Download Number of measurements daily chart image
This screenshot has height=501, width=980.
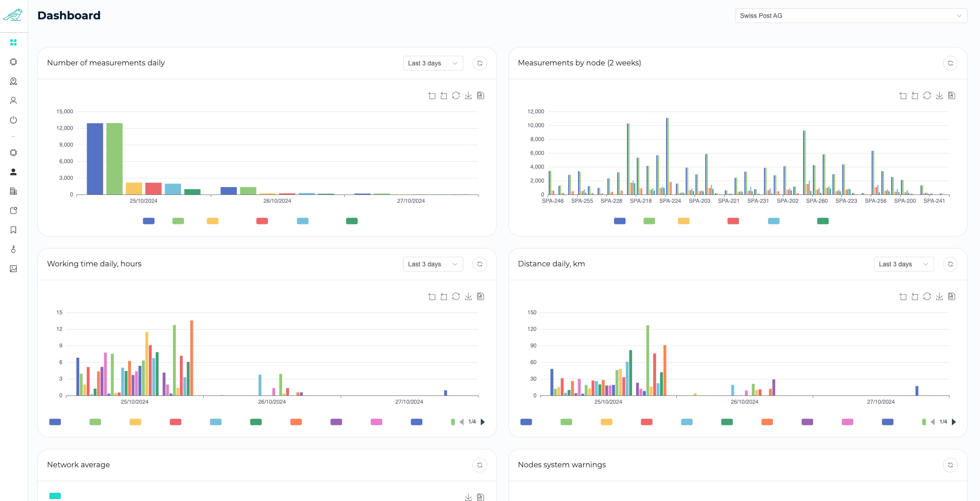[468, 95]
